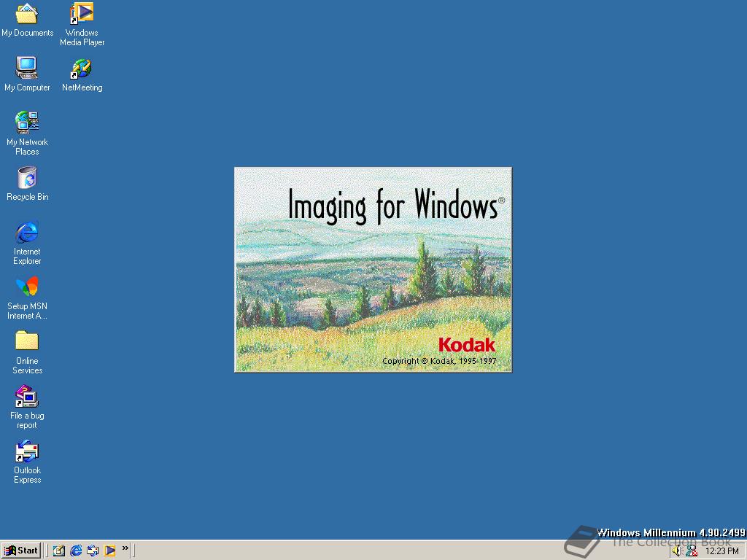Screen dimensions: 747x560
Task: Click Show Desktop in Quick Launch
Action: pos(59,551)
